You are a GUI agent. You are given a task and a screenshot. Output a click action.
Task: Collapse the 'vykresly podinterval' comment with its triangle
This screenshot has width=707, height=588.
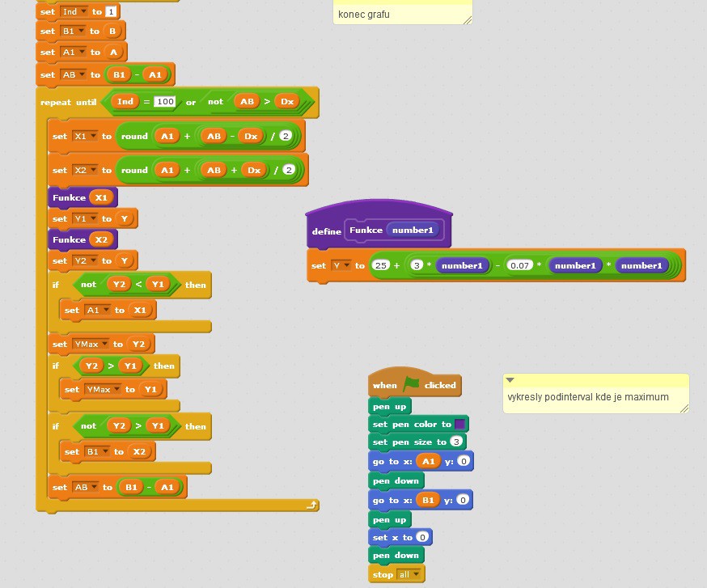click(x=510, y=380)
